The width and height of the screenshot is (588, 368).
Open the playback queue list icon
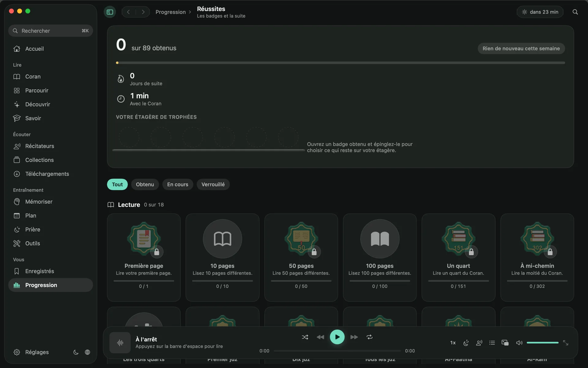click(x=492, y=343)
